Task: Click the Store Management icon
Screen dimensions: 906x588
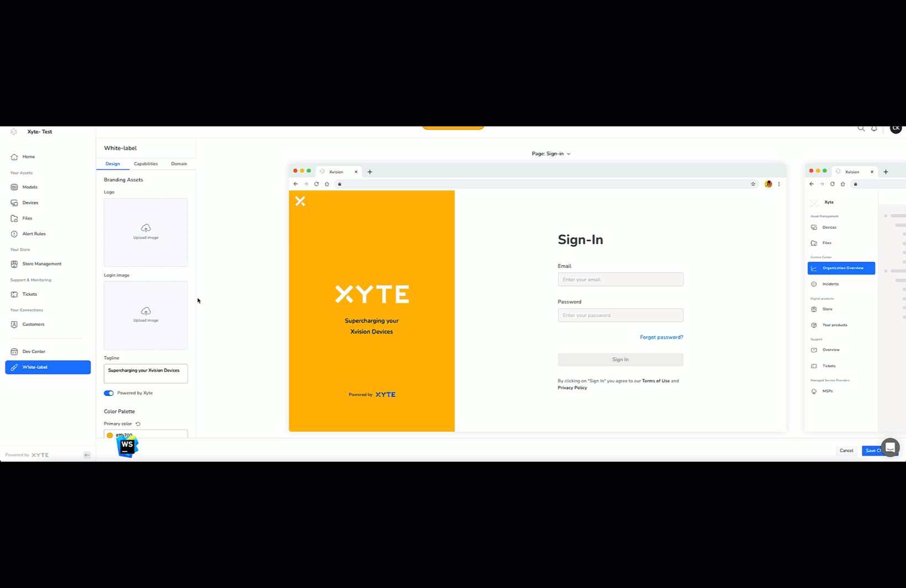Action: coord(14,264)
